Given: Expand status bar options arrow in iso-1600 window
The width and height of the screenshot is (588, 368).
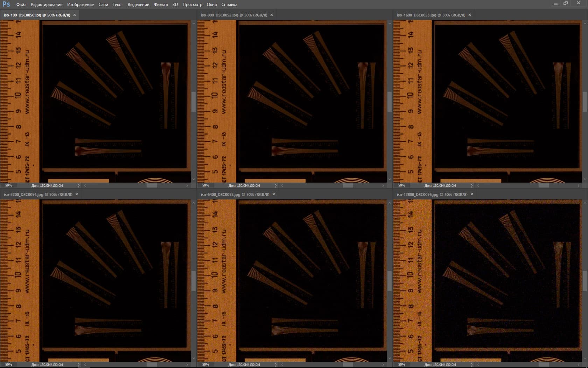Looking at the screenshot, I should pyautogui.click(x=472, y=185).
